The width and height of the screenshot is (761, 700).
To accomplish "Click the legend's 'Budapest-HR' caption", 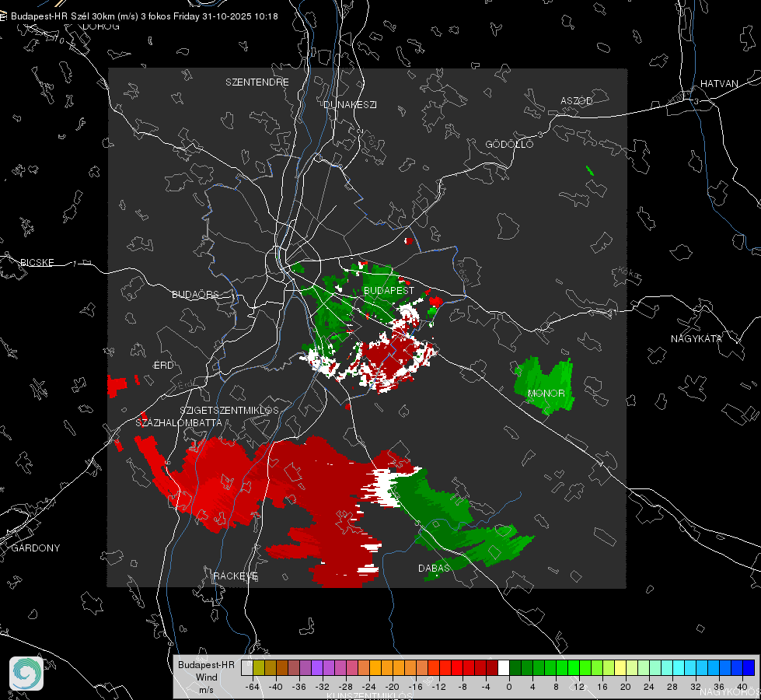I will click(206, 665).
